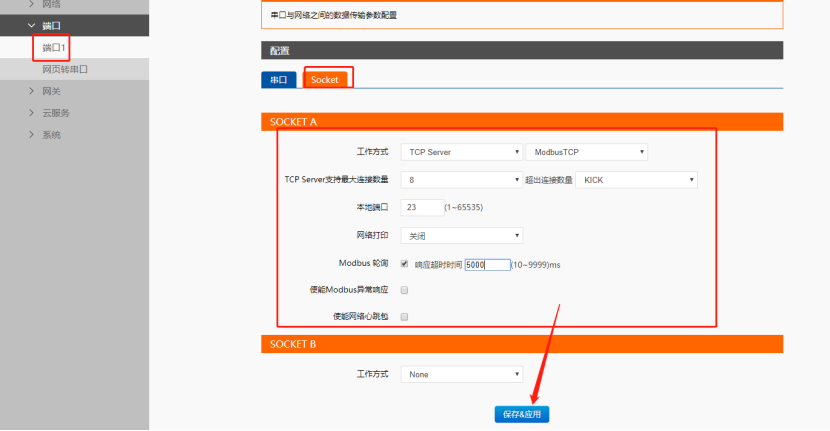Open 网页转串口 in the sidebar
Image resolution: width=830 pixels, height=431 pixels.
(x=65, y=70)
